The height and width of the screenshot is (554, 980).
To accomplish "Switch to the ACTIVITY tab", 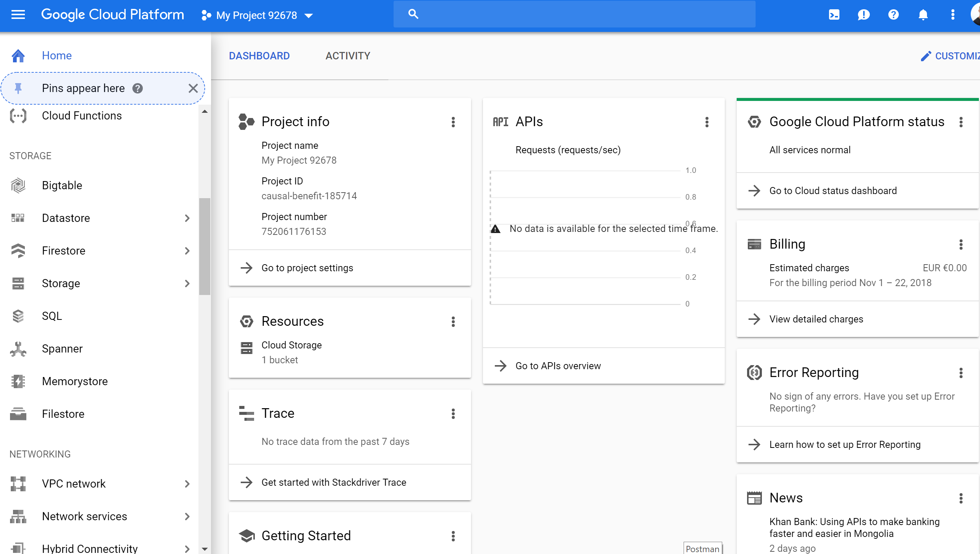I will coord(347,56).
